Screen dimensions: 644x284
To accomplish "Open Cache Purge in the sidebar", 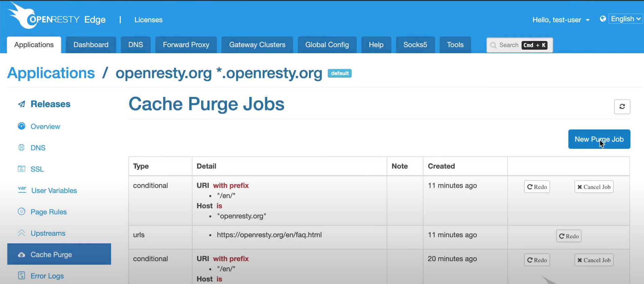I will (59, 254).
